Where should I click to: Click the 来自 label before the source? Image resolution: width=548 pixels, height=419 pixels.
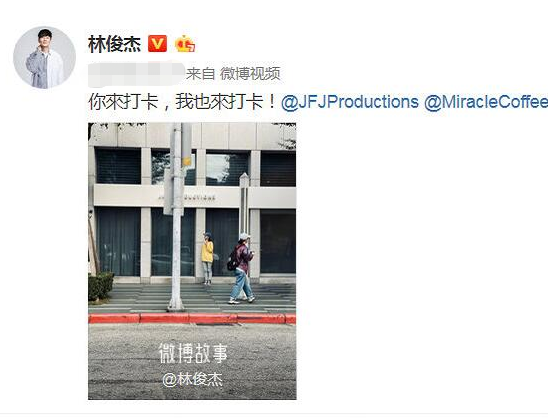pos(200,74)
